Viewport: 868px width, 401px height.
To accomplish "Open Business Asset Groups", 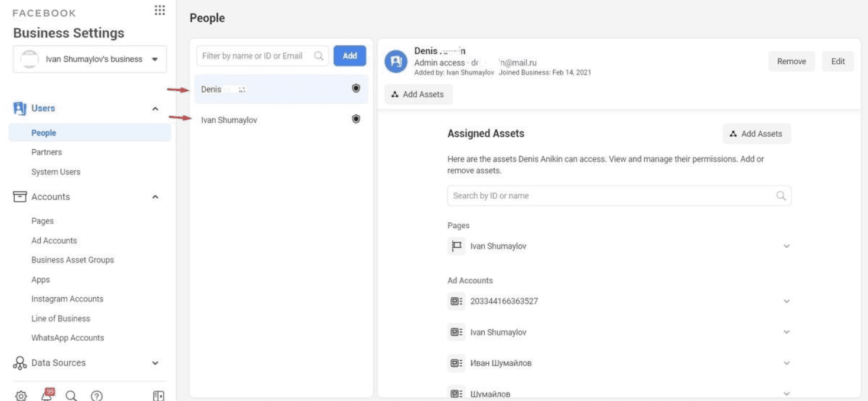I will click(73, 260).
